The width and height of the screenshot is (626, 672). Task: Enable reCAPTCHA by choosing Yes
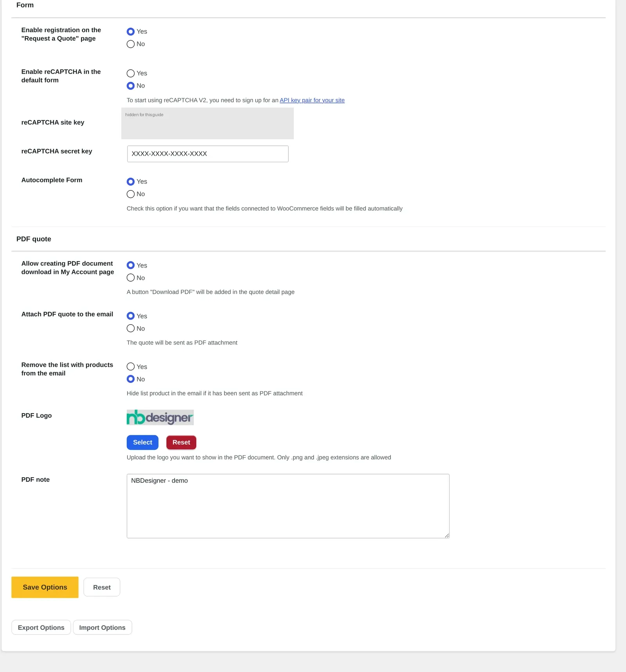[x=131, y=74]
